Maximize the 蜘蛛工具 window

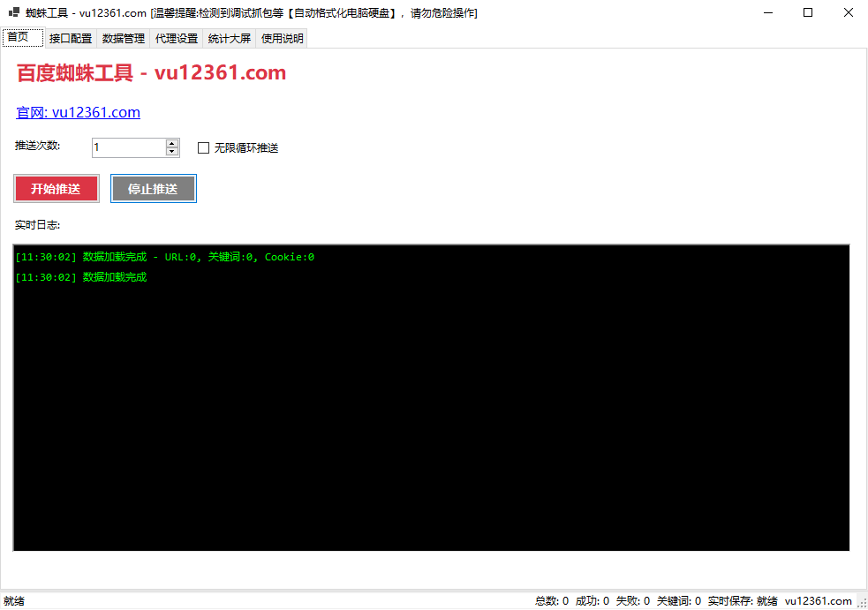807,12
